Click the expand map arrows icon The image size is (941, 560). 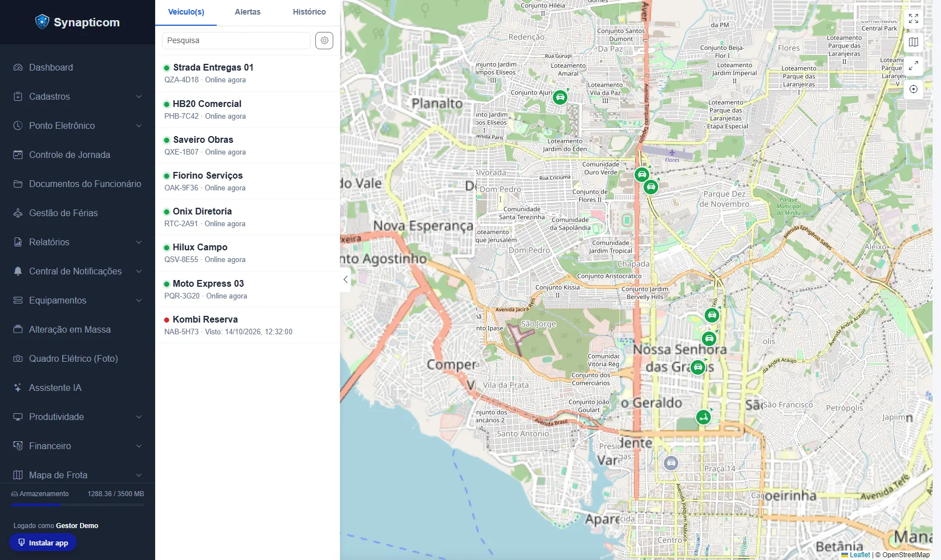[914, 66]
